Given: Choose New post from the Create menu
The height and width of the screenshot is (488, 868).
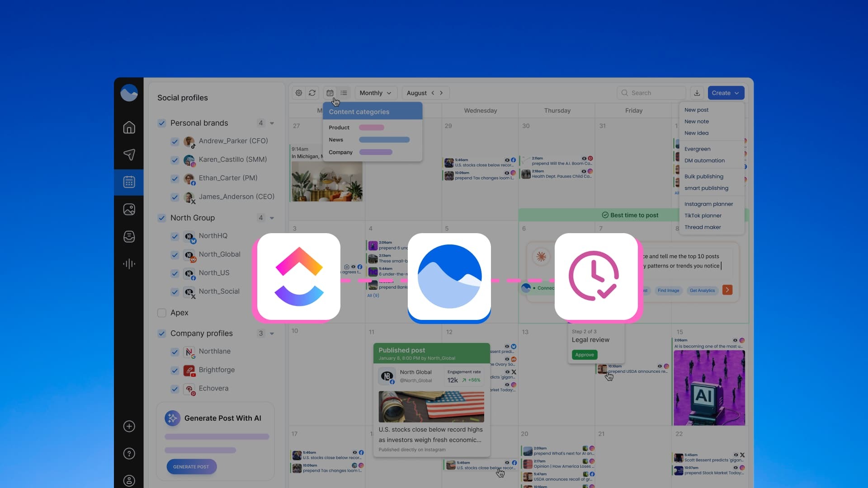Looking at the screenshot, I should coord(696,109).
